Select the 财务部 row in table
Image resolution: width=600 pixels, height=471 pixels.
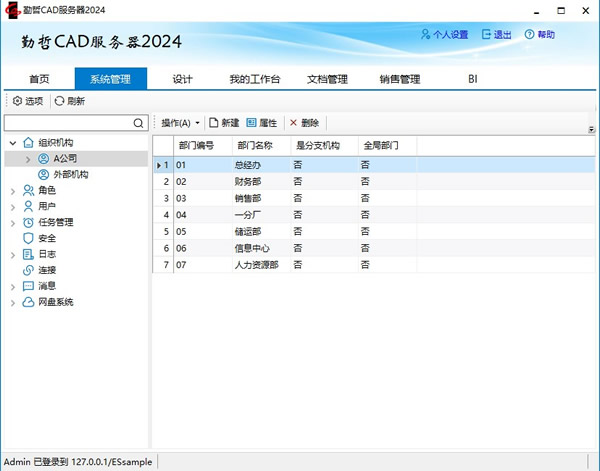pyautogui.click(x=250, y=182)
